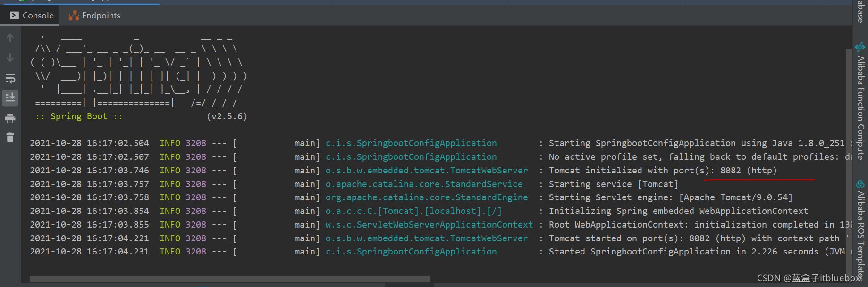868x287 pixels.
Task: Click ':: Spring Boot ::' banner text
Action: click(79, 116)
